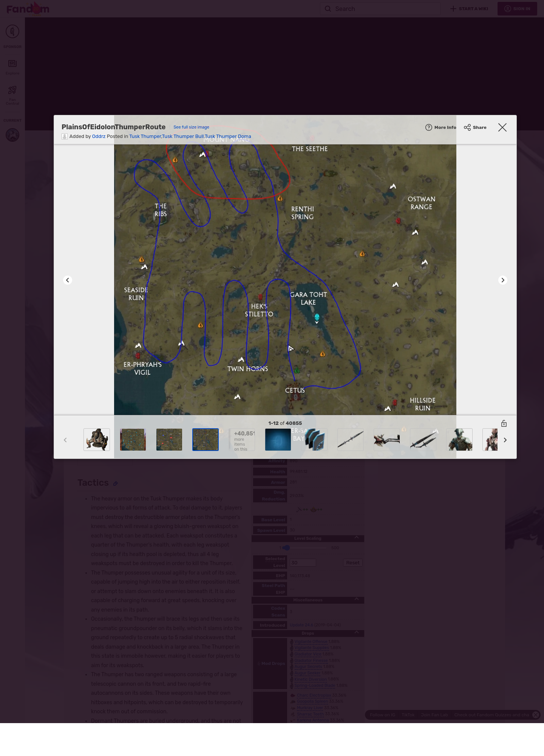
Task: Select the blue glowing thumbnail
Action: [278, 440]
